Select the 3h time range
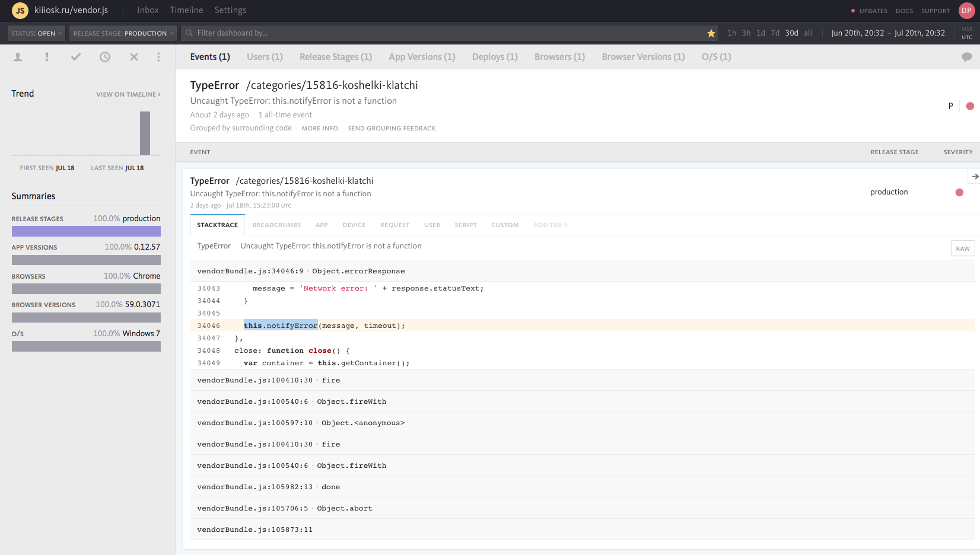The height and width of the screenshot is (555, 980). click(746, 33)
